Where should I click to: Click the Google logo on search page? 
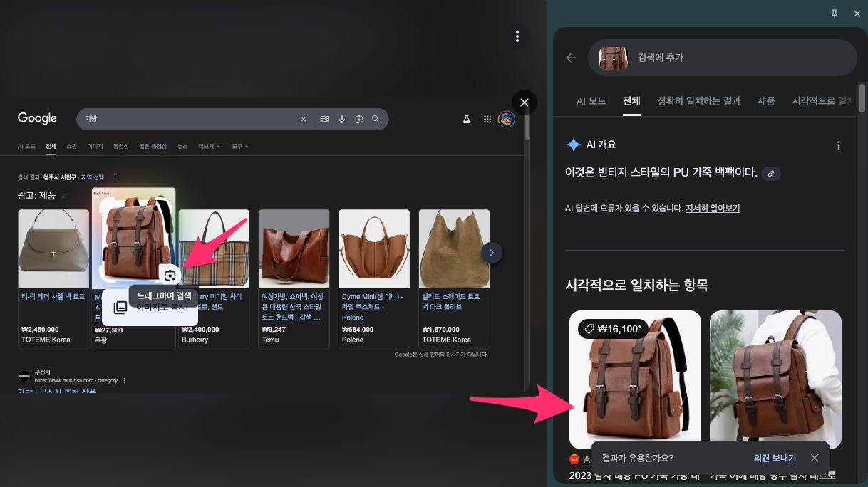(x=37, y=118)
